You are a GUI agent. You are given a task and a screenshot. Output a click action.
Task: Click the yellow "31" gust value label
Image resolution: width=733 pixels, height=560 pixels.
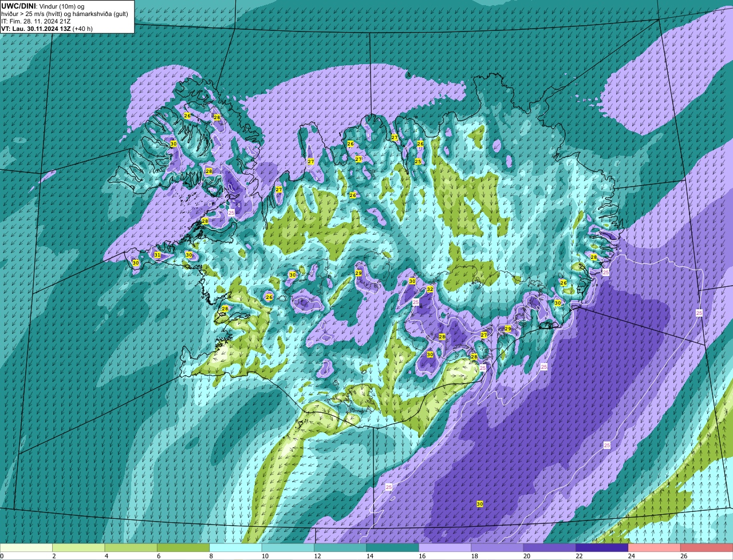pyautogui.click(x=157, y=255)
